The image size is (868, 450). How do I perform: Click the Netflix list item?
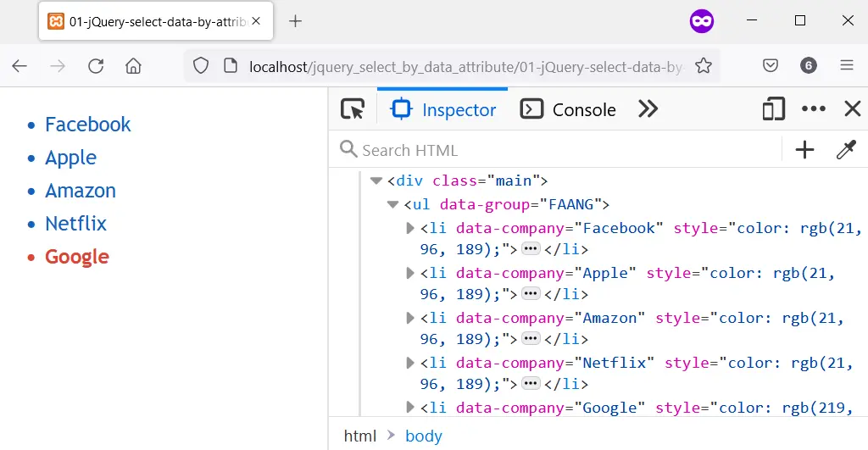coord(75,224)
